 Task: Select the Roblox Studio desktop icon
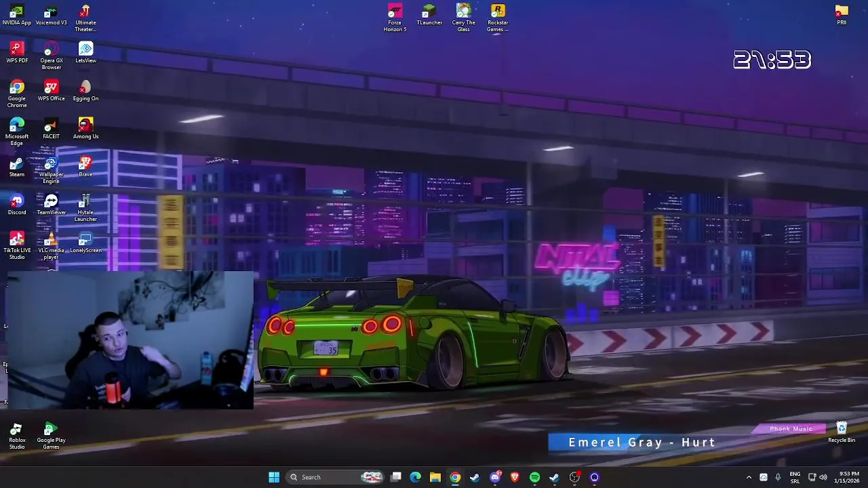[17, 436]
